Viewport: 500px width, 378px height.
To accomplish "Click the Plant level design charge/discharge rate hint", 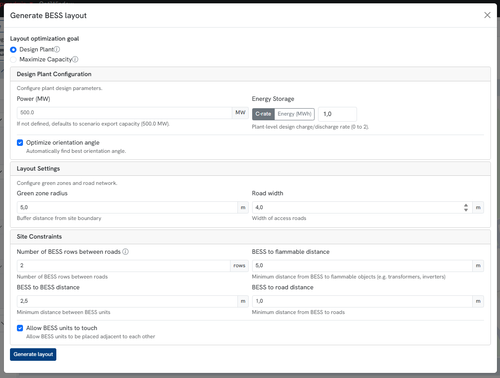I will [310, 127].
